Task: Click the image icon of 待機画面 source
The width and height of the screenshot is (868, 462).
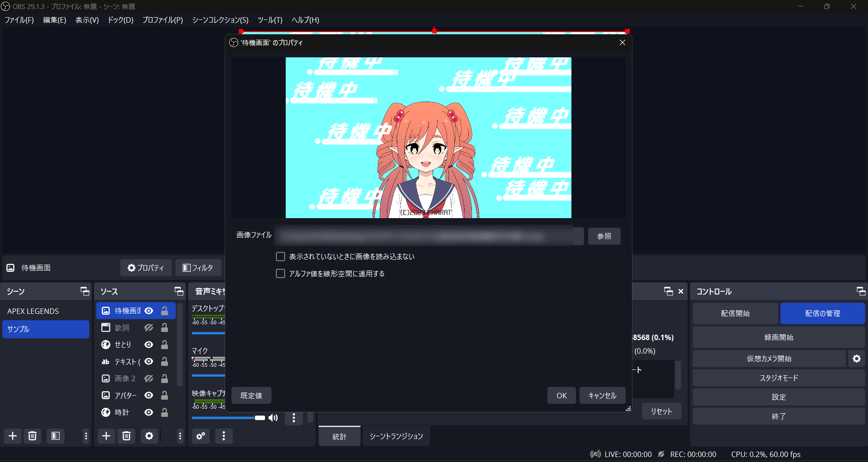Action: [x=106, y=311]
